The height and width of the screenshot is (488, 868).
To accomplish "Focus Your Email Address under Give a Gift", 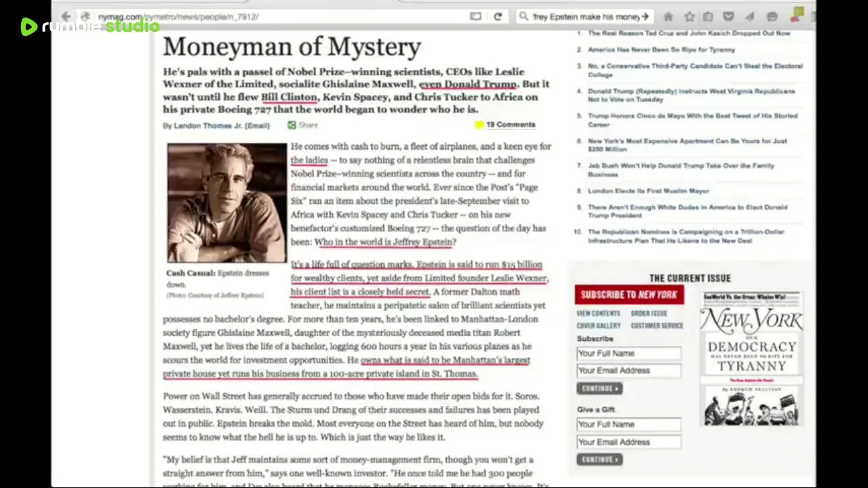I will tap(629, 442).
